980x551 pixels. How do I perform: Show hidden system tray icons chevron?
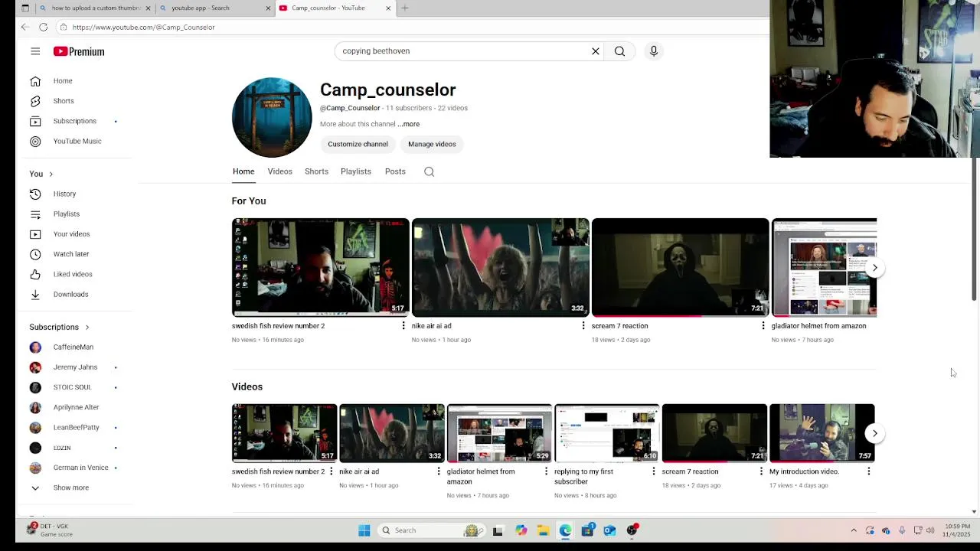coord(854,530)
